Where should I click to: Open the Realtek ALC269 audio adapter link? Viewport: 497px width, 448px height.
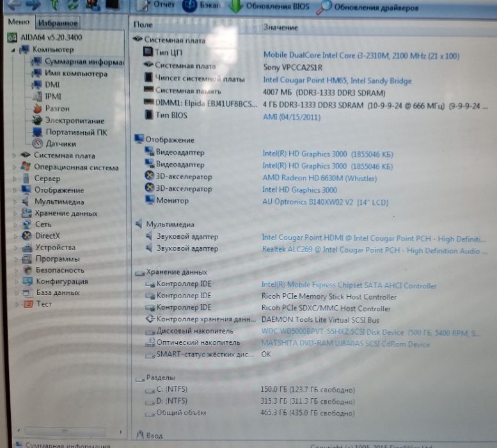pos(374,250)
